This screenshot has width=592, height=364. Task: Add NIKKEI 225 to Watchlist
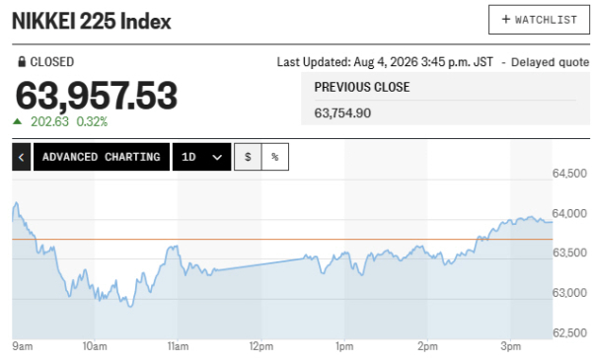(539, 20)
